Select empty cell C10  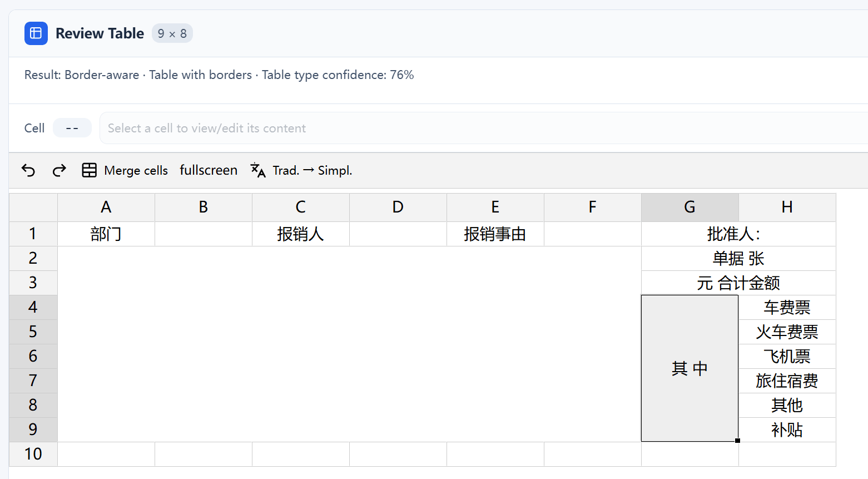pos(301,455)
